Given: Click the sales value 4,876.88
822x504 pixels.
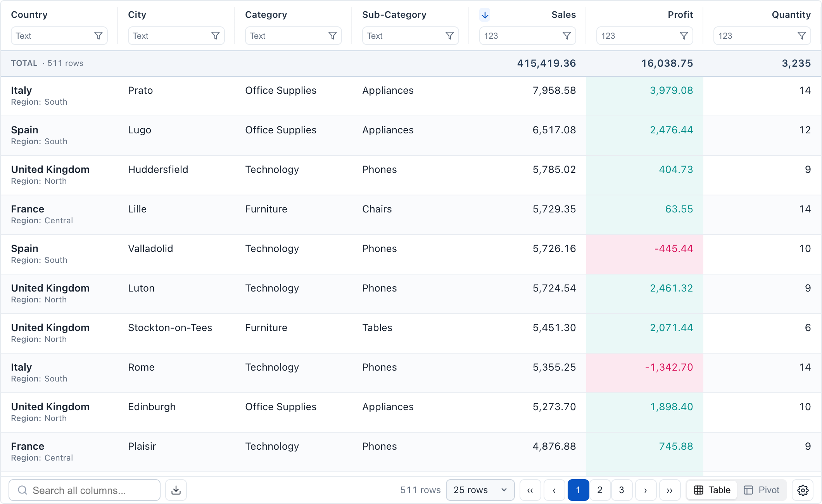Looking at the screenshot, I should click(554, 446).
